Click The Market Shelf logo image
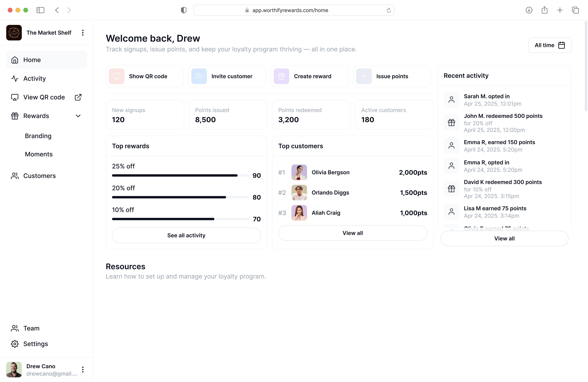The height and width of the screenshot is (382, 588). tap(14, 33)
